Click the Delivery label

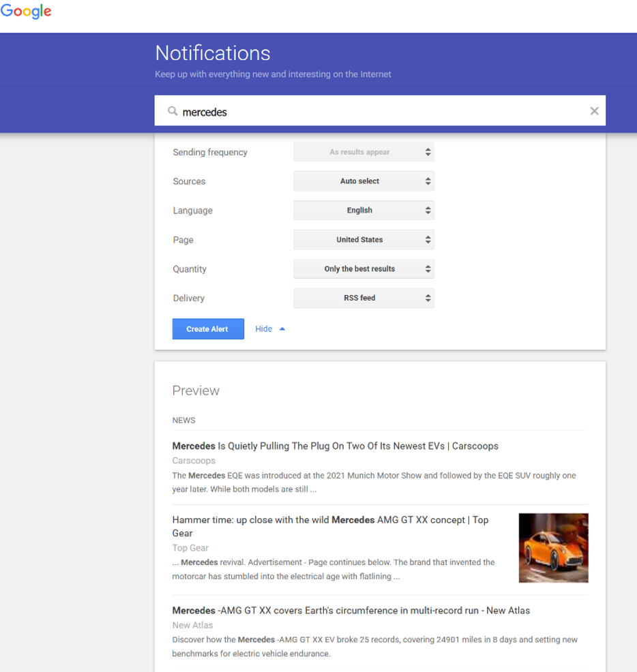[189, 299]
